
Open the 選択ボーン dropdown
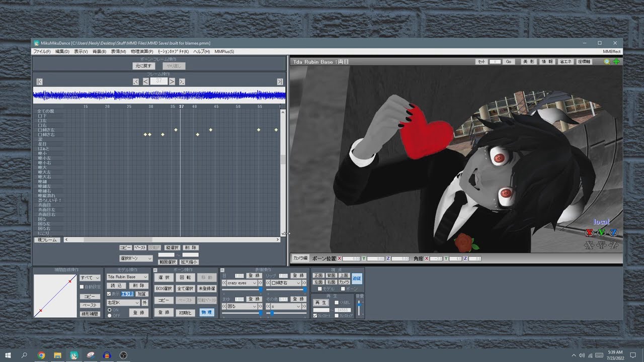(x=136, y=258)
